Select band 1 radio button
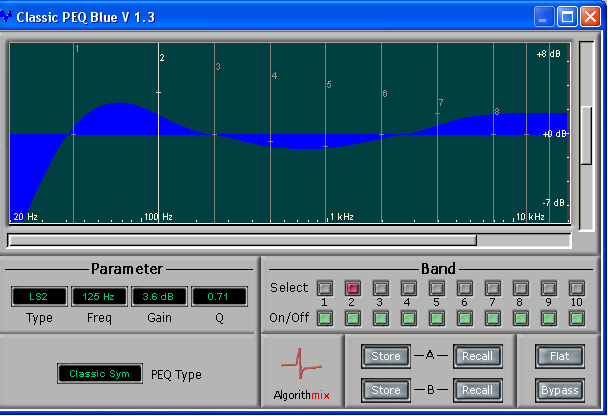The image size is (608, 416). point(324,288)
